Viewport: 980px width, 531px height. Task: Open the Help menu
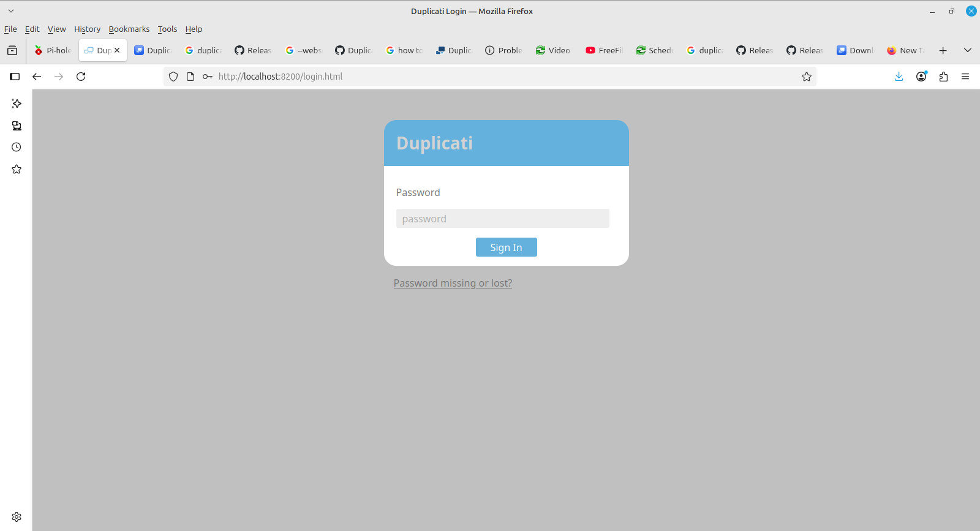pyautogui.click(x=194, y=29)
